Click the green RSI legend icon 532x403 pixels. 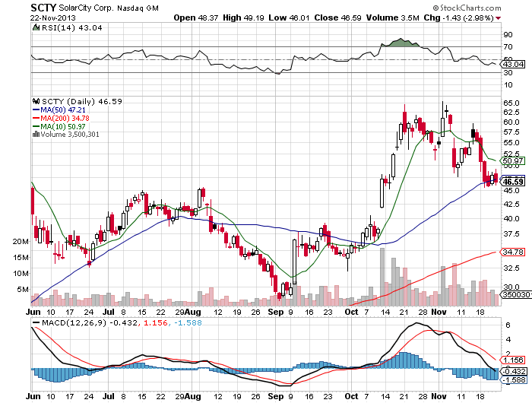pyautogui.click(x=36, y=27)
